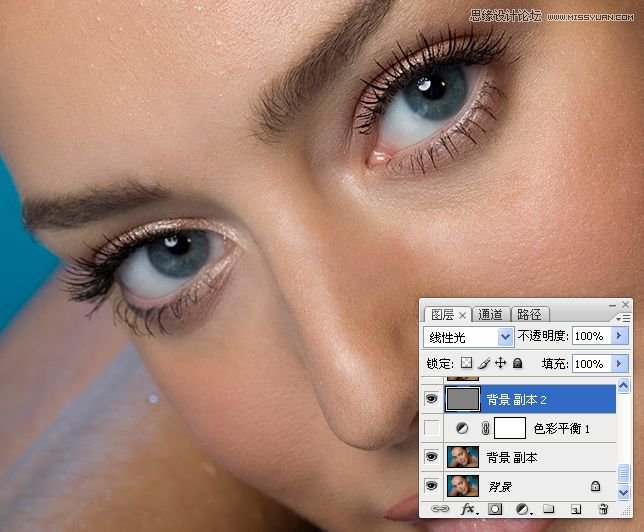644x532 pixels.
Task: Lock transparent pixels checkerboard icon
Action: (x=466, y=363)
